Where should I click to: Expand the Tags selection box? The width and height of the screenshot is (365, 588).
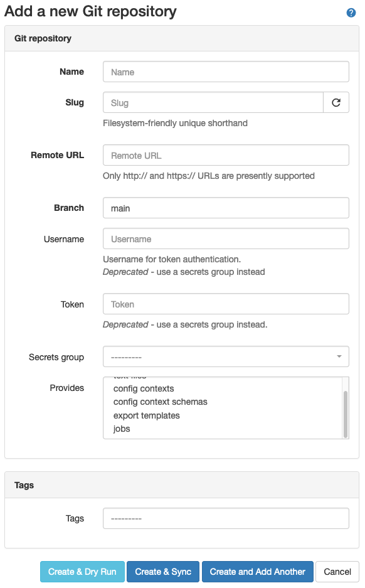tap(226, 518)
